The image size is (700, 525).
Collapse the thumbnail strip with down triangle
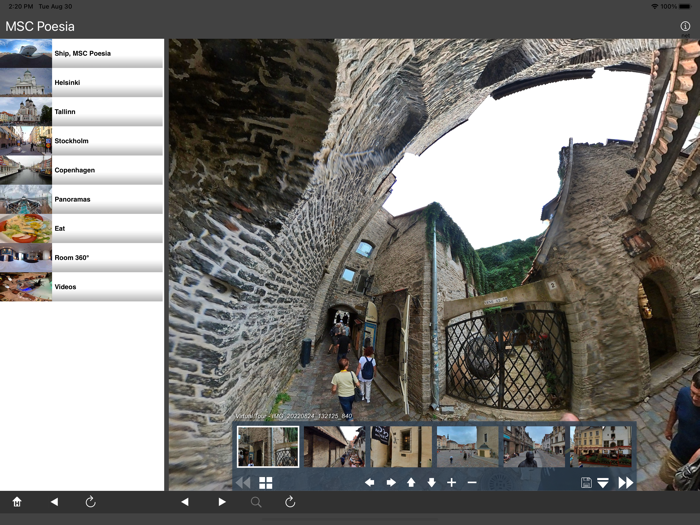[603, 483]
